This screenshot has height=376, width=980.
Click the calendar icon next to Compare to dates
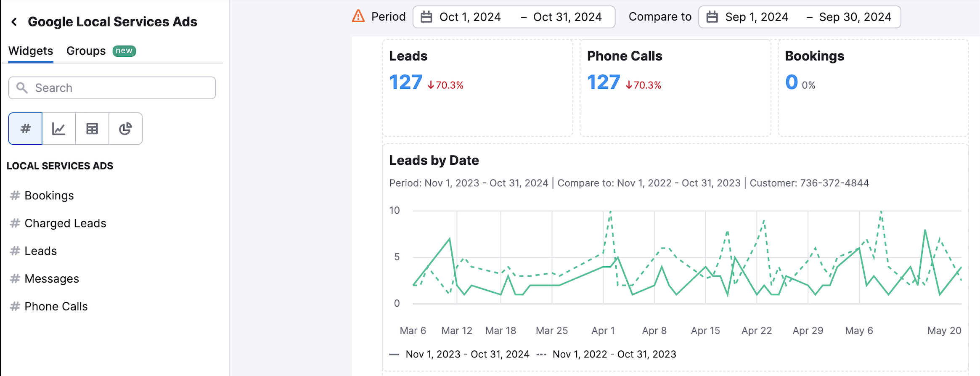pyautogui.click(x=712, y=16)
